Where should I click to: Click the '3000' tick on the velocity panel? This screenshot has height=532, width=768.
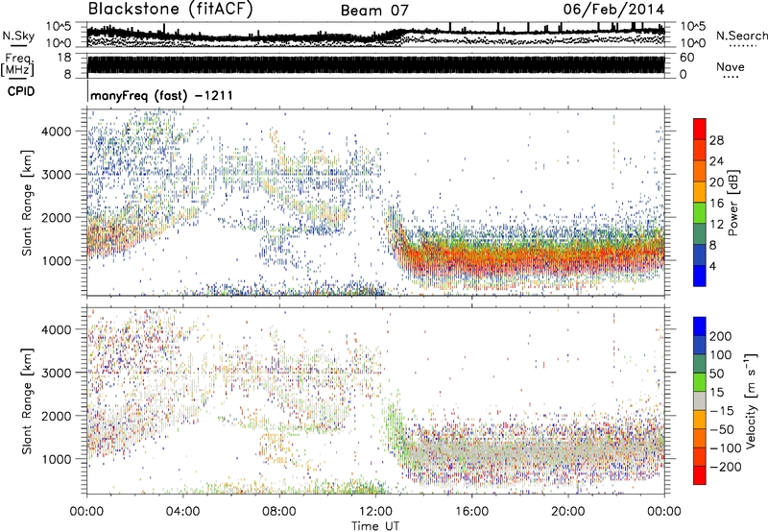click(56, 373)
